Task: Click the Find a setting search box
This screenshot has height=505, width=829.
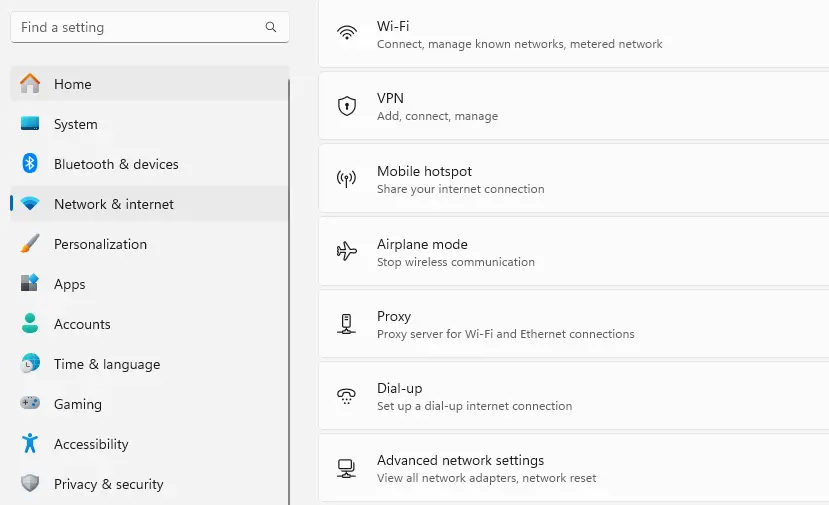Action: (140, 28)
